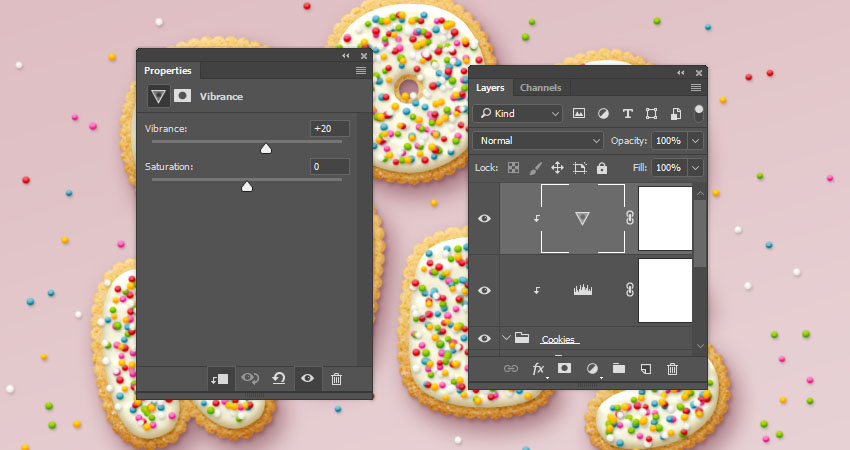Click the create new layer button
Viewport: 850px width, 450px height.
pos(646,369)
